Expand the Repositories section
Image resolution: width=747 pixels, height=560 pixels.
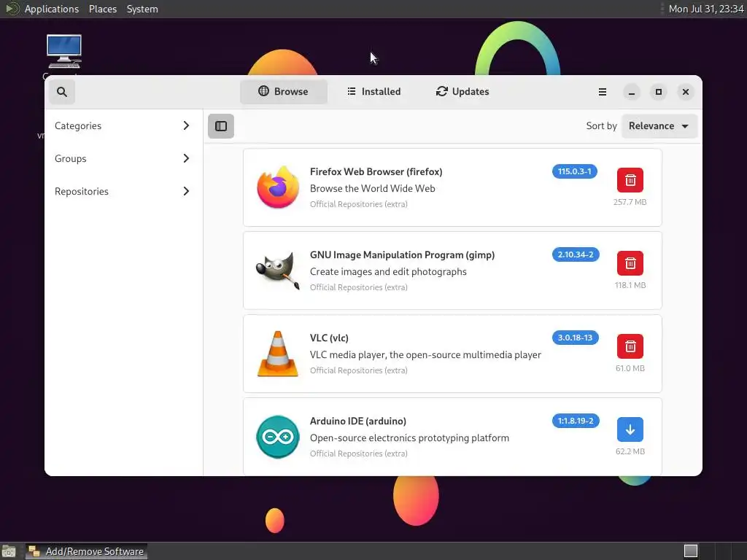[123, 192]
